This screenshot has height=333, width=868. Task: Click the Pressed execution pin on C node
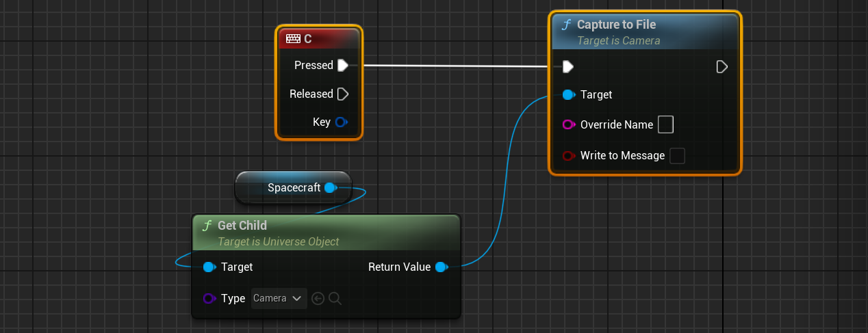pyautogui.click(x=343, y=66)
